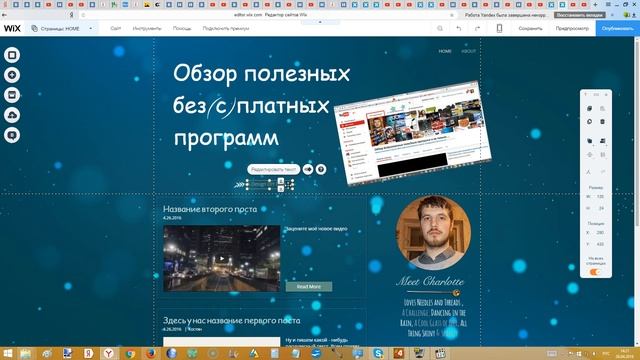640x360 pixels.
Task: Select the round portrait photo
Action: click(433, 233)
